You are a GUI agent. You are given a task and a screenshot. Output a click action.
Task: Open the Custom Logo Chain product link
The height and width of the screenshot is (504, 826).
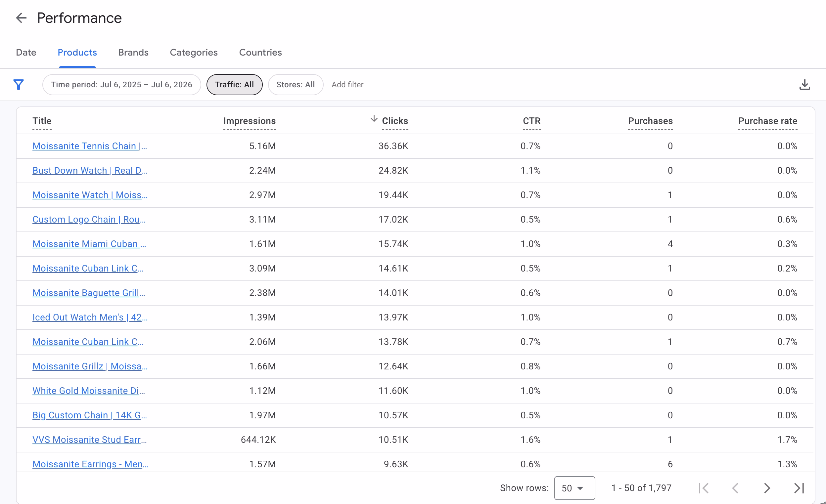[89, 220]
